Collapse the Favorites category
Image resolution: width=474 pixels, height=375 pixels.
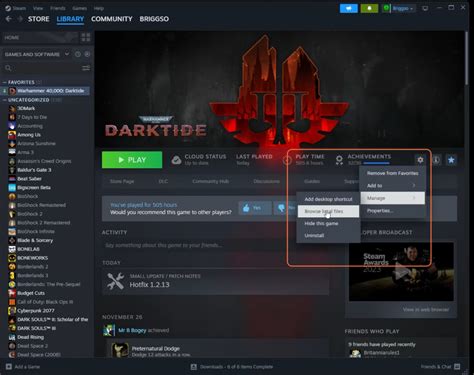pos(5,82)
